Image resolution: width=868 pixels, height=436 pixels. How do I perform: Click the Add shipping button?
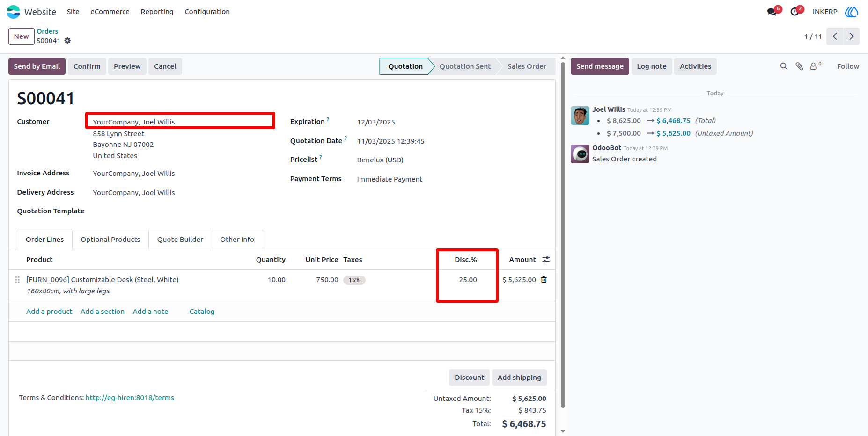click(x=519, y=378)
